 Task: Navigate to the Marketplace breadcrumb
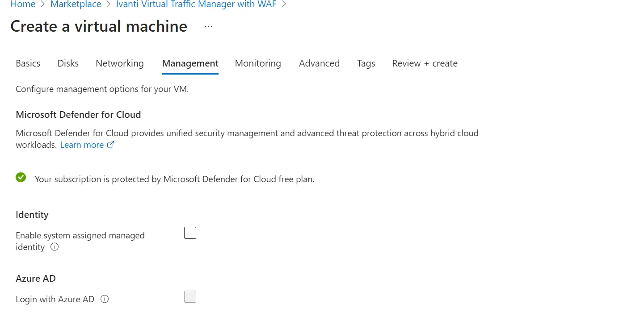pos(76,4)
